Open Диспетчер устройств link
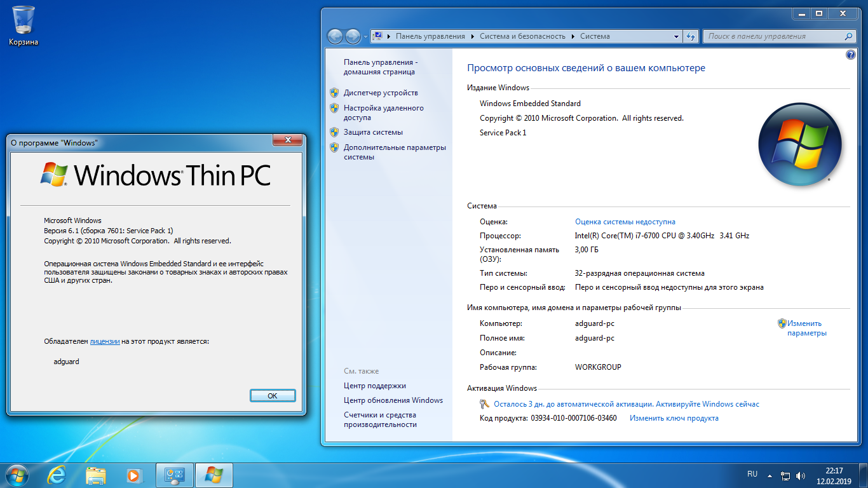Screen dimensions: 868x488 tap(381, 93)
